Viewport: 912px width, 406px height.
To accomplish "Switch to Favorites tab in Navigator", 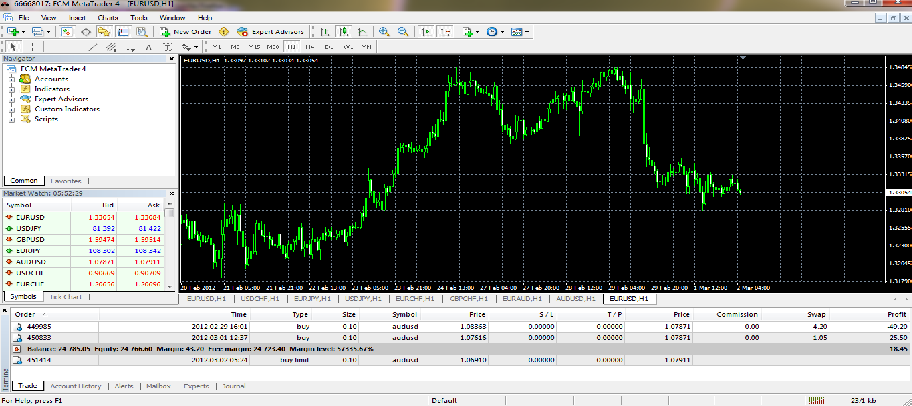I will point(65,181).
